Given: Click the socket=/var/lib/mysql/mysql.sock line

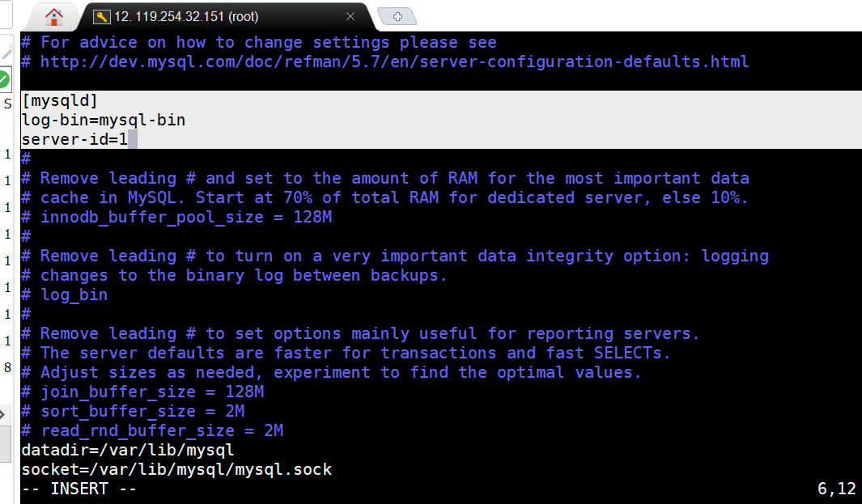Looking at the screenshot, I should tap(176, 469).
